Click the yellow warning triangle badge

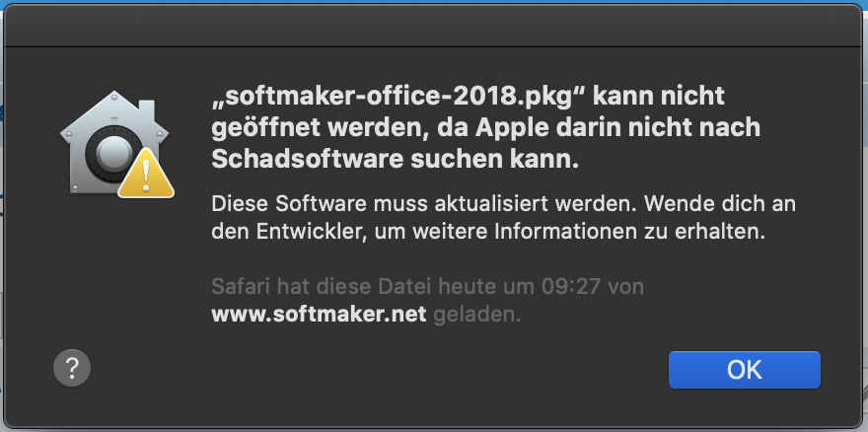[x=146, y=174]
